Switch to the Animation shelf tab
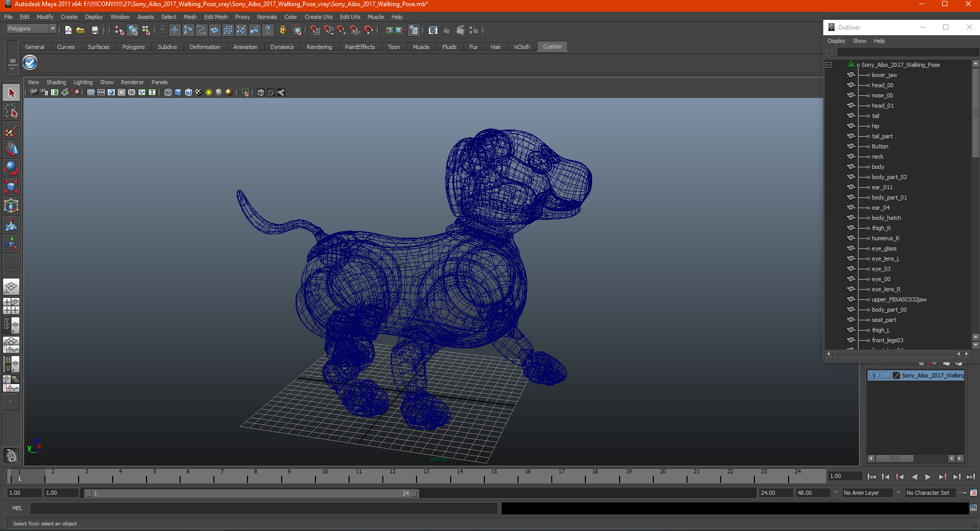Viewport: 980px width, 531px height. (x=246, y=47)
